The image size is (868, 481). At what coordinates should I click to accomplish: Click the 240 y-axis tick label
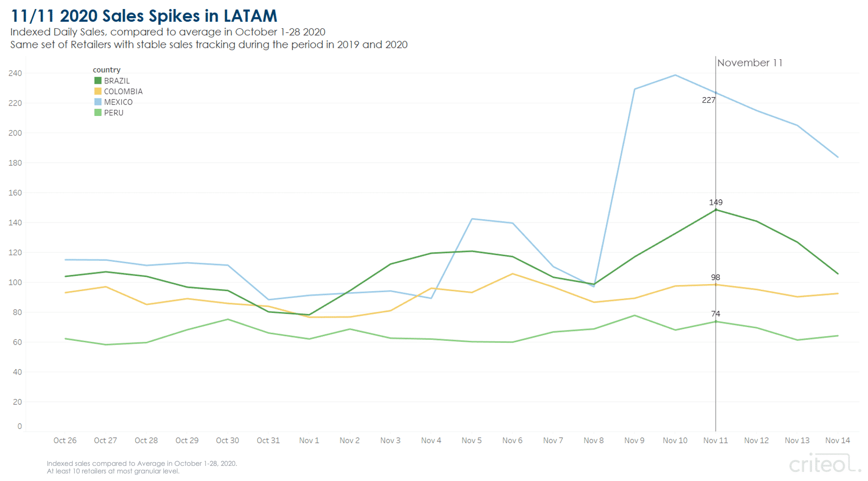15,73
